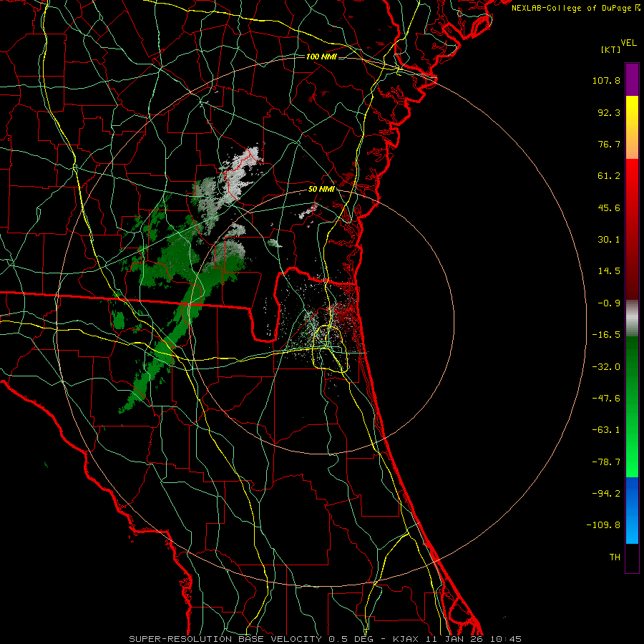The height and width of the screenshot is (644, 644).
Task: Click the -47.6 velocity scale value
Action: (606, 399)
